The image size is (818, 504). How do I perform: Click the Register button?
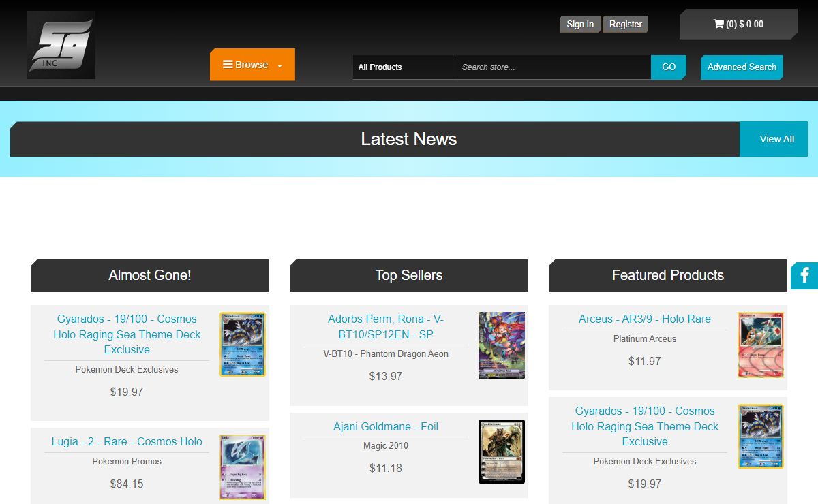[626, 25]
